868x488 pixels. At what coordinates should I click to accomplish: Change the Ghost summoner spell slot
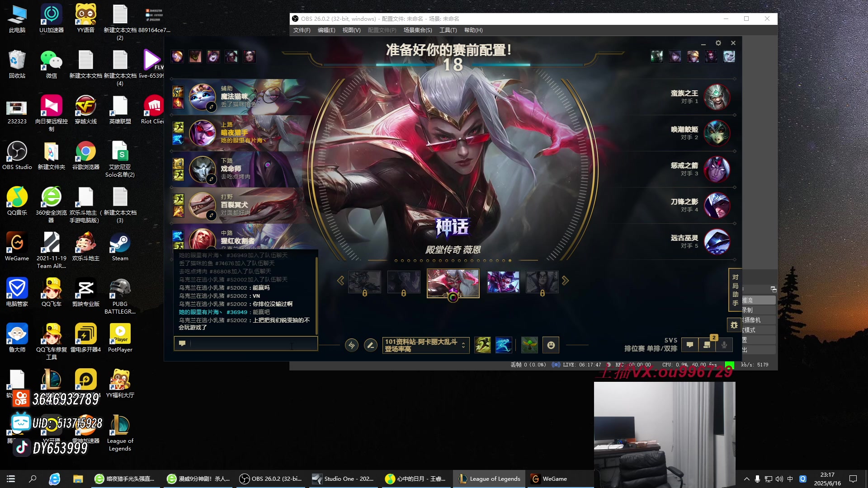tap(483, 345)
